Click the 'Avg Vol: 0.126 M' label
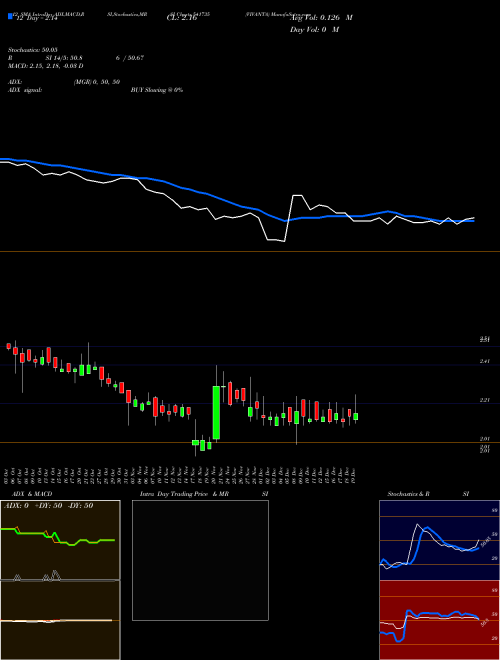 click(321, 18)
